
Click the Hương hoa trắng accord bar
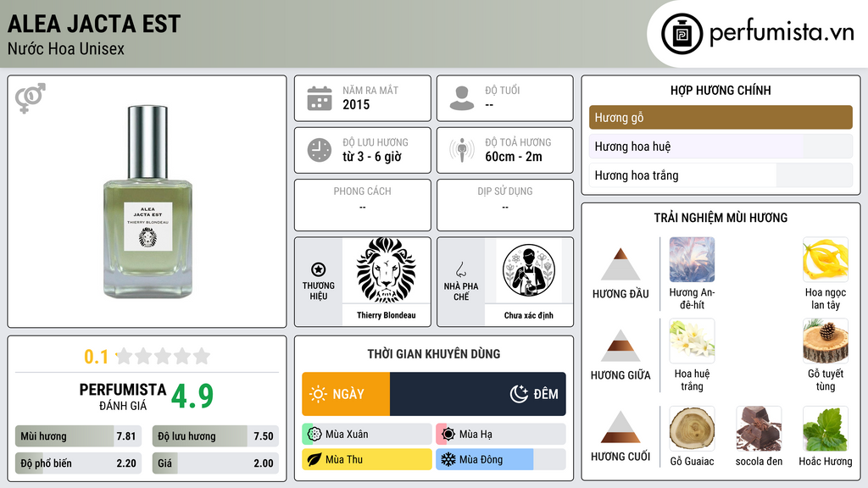(x=721, y=175)
